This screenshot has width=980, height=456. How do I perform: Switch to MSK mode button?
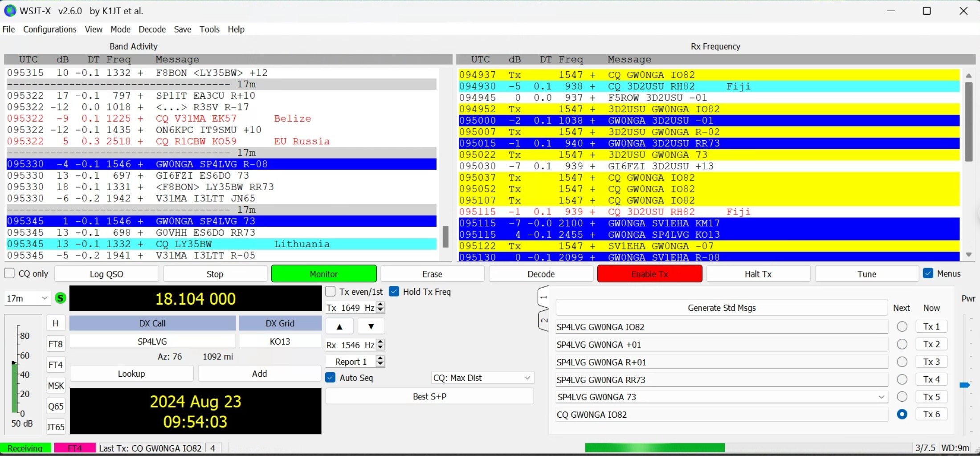56,386
